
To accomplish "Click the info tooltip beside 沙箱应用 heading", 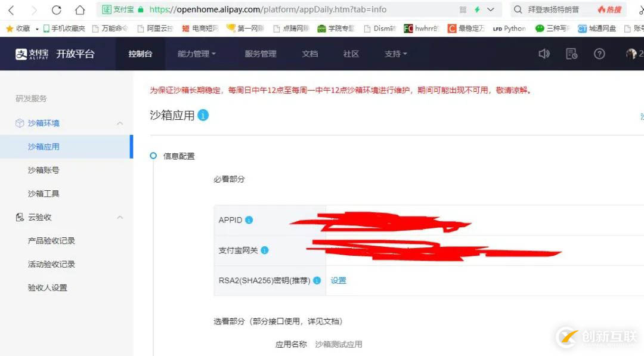I will coord(203,116).
